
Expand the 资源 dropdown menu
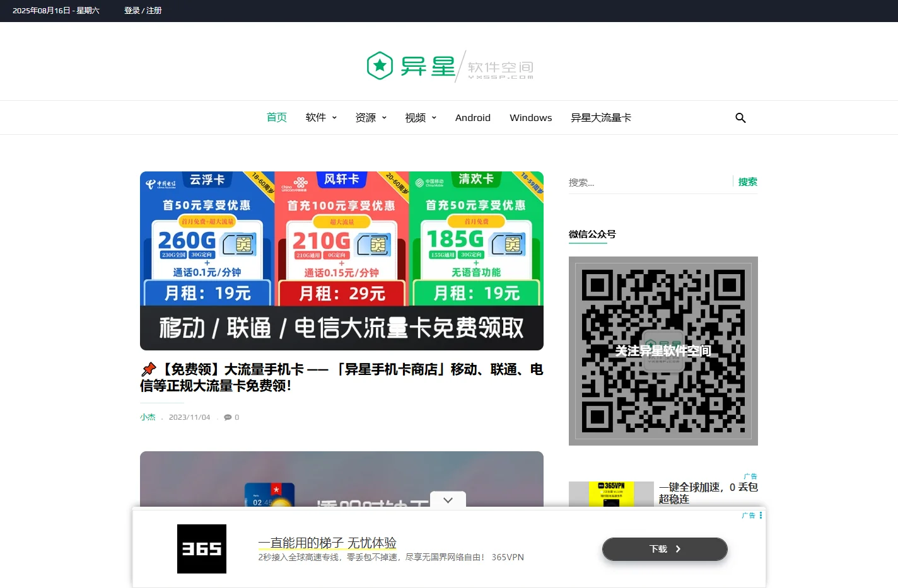tap(371, 117)
